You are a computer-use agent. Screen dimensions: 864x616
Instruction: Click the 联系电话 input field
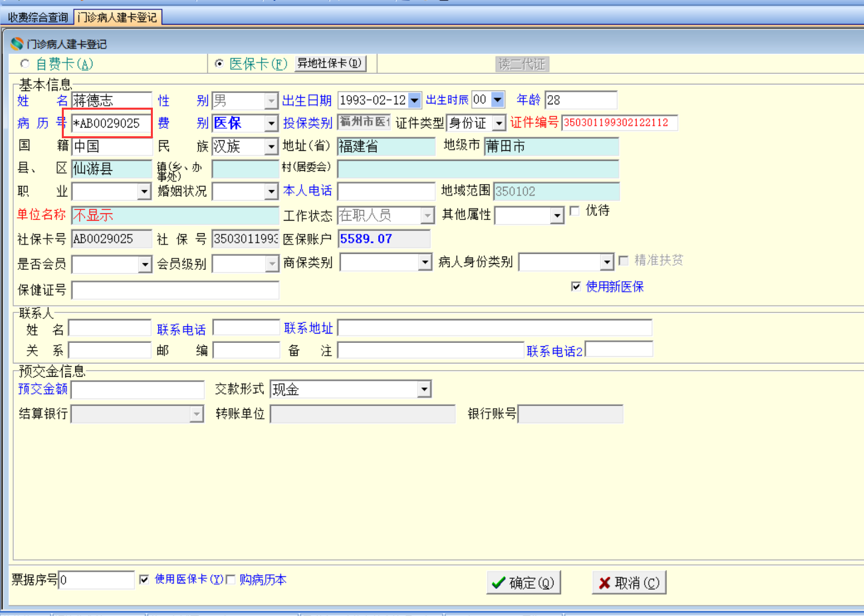coord(247,328)
